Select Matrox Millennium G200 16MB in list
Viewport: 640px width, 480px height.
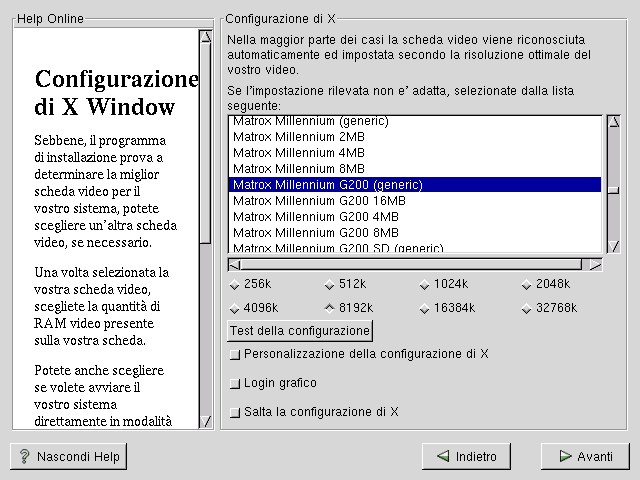319,201
